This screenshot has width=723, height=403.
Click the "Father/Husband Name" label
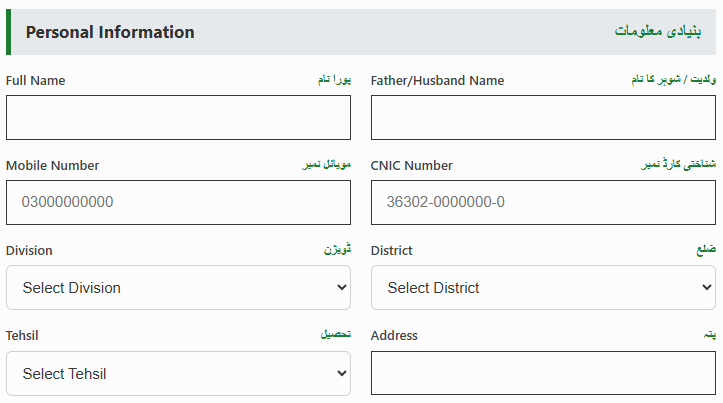click(437, 80)
